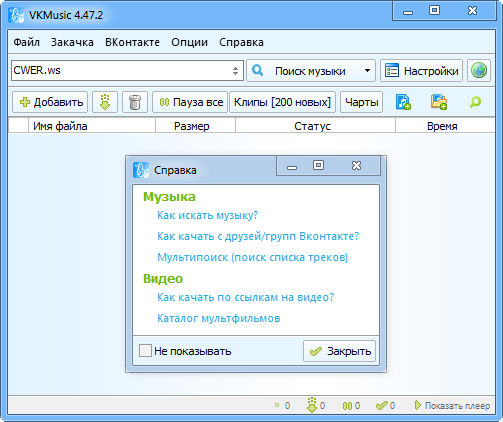Click the Чарты button

tap(361, 102)
